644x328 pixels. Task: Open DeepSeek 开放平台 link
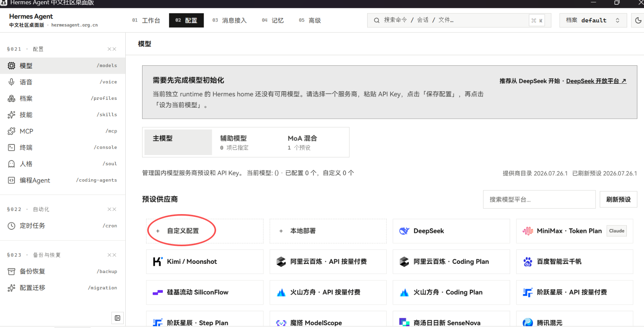[596, 81]
